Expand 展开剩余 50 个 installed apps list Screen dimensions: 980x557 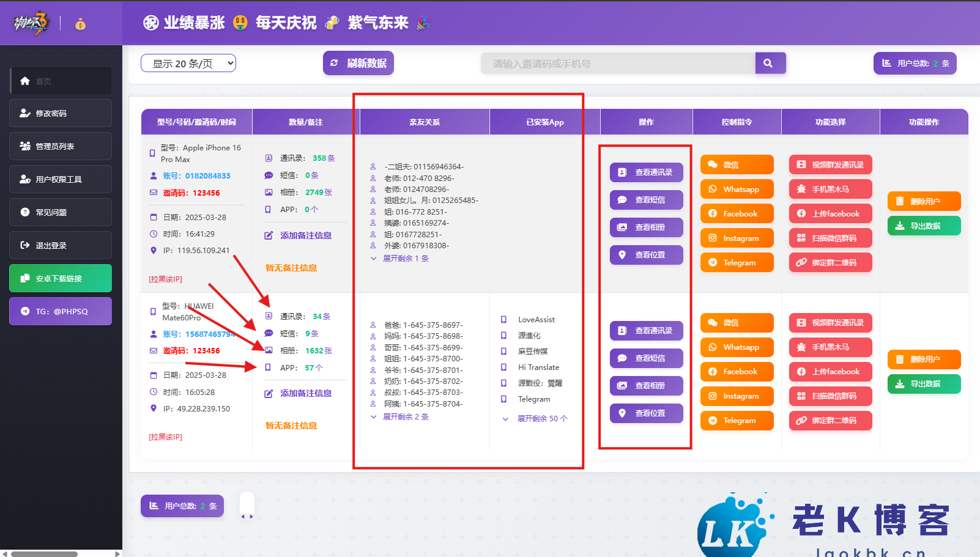(x=536, y=419)
